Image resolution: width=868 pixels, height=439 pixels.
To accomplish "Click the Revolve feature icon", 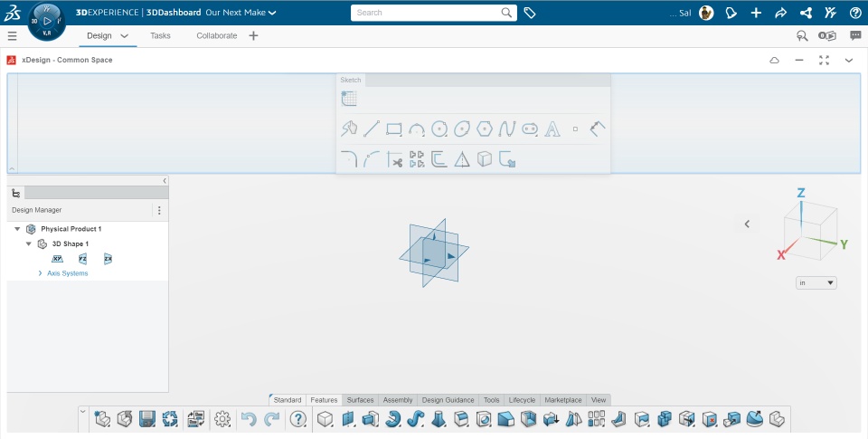I will click(x=393, y=419).
